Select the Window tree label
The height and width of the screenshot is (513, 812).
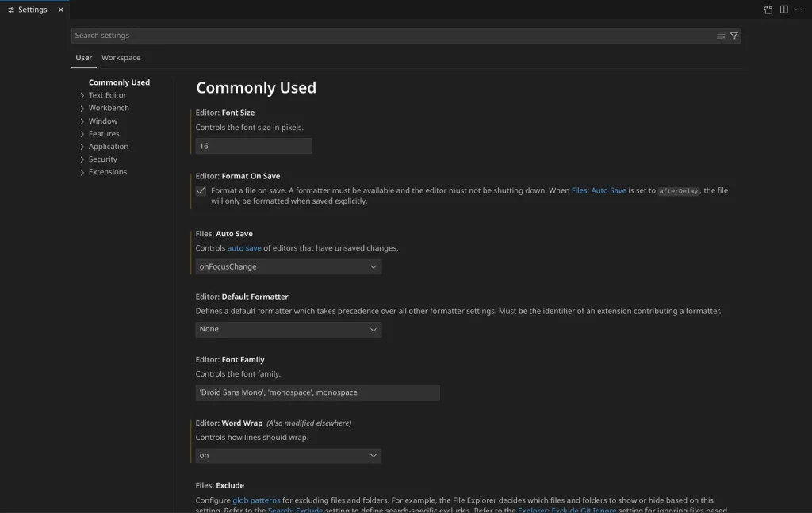(103, 121)
